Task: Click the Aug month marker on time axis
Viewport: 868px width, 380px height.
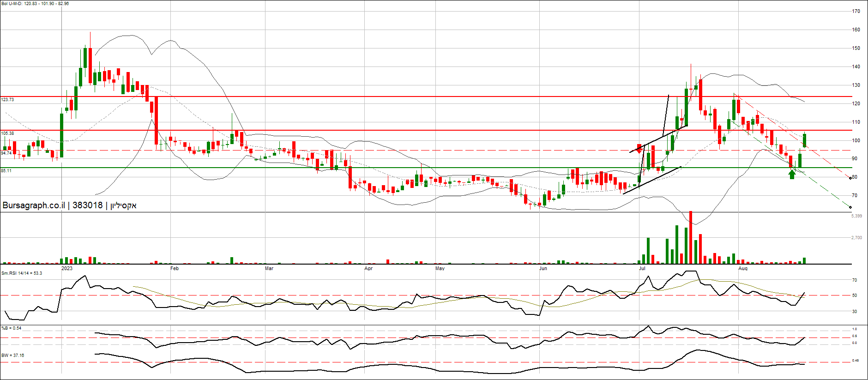Action: (743, 268)
